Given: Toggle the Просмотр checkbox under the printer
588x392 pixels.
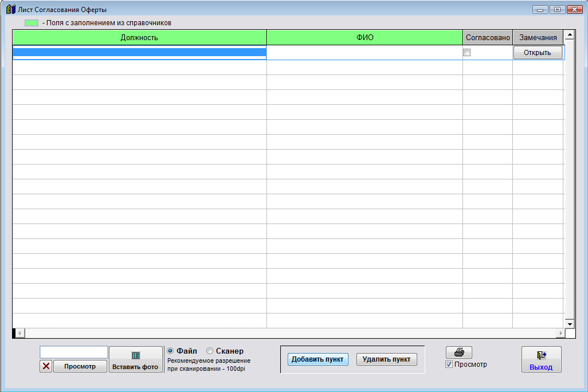Looking at the screenshot, I should pyautogui.click(x=449, y=364).
